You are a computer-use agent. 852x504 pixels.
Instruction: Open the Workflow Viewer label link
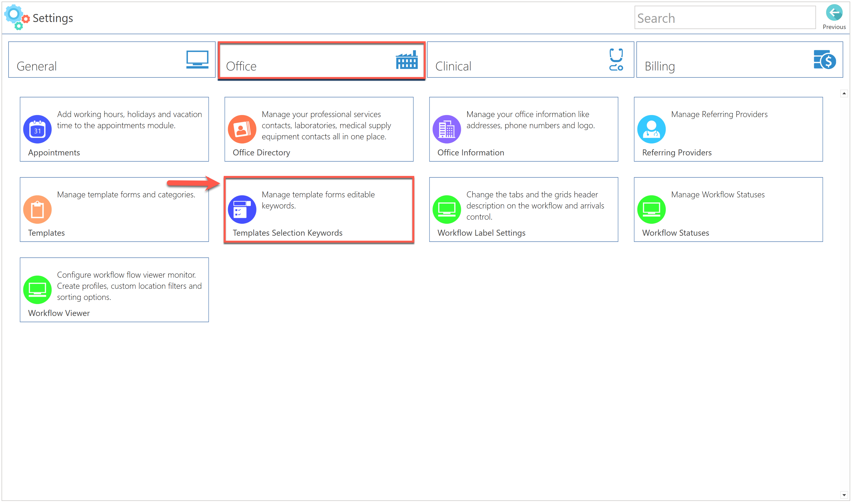(59, 313)
